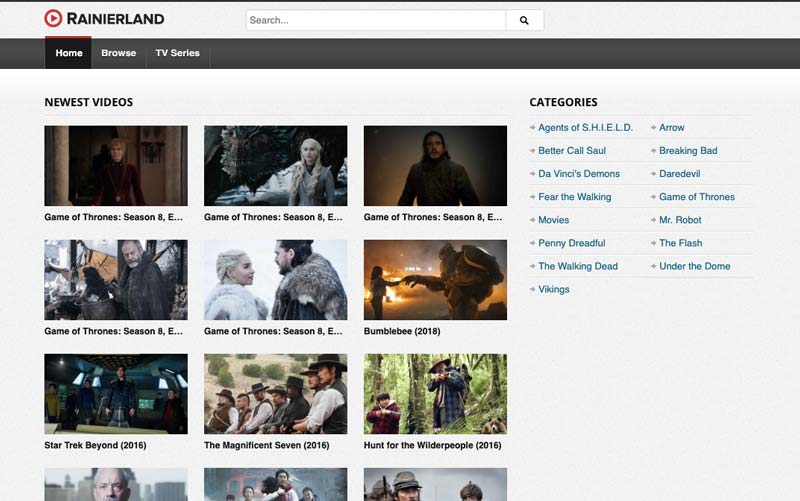
Task: Open thumbnail of bearded man by fire
Action: tap(435, 166)
